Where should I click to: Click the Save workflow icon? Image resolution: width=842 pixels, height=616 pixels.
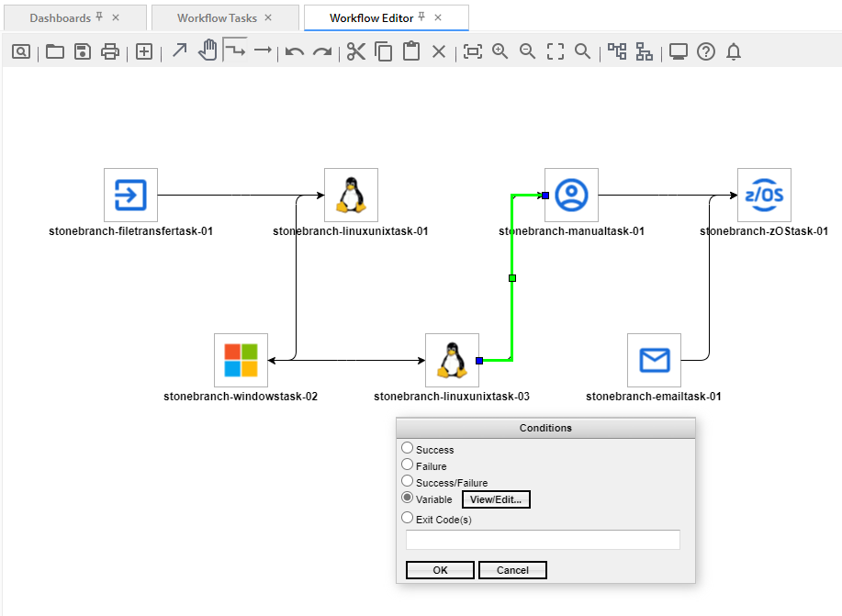[83, 51]
